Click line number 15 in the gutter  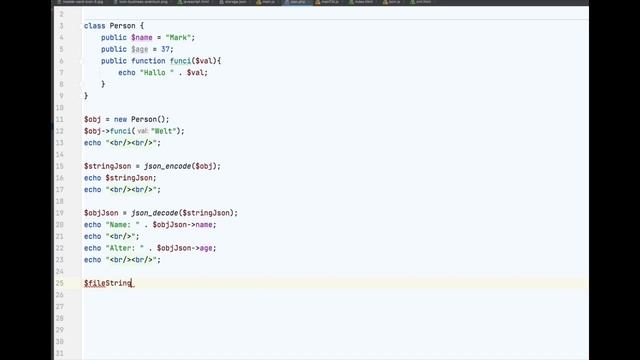point(60,166)
